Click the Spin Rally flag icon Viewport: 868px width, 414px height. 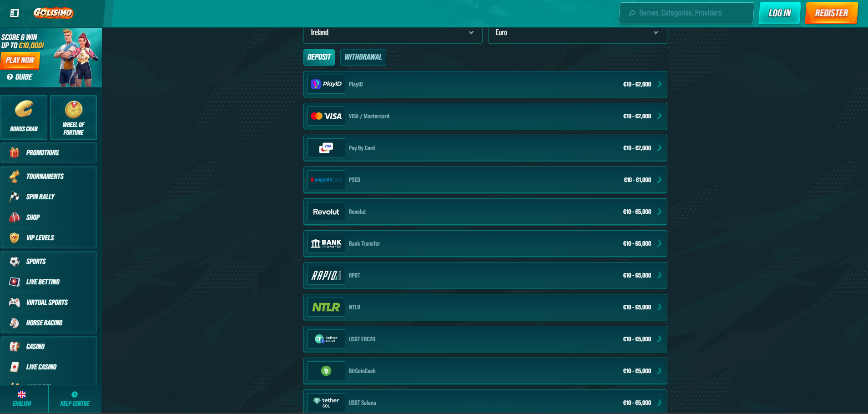click(x=15, y=197)
